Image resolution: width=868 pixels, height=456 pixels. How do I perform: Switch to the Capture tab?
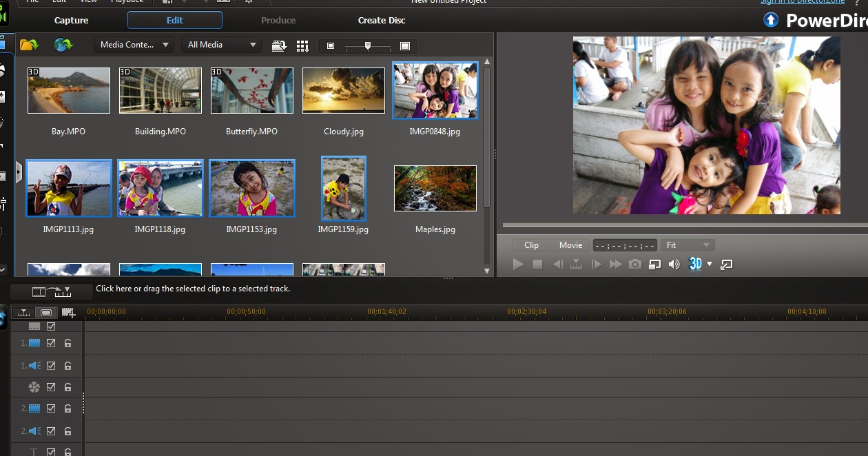[x=72, y=20]
